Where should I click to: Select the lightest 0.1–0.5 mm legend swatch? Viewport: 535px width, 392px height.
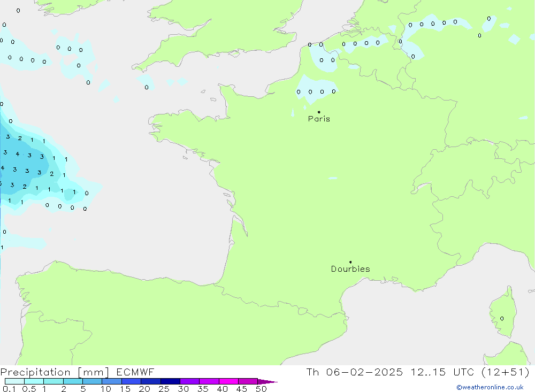pyautogui.click(x=14, y=381)
